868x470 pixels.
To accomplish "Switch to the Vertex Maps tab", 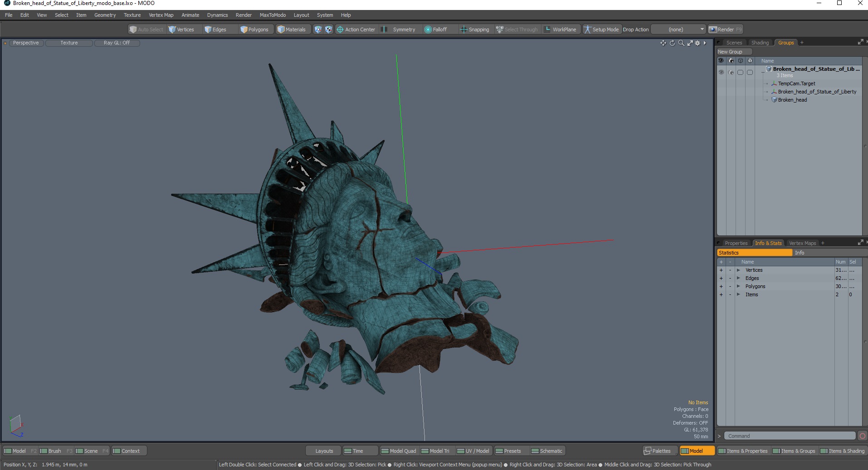I will 802,243.
